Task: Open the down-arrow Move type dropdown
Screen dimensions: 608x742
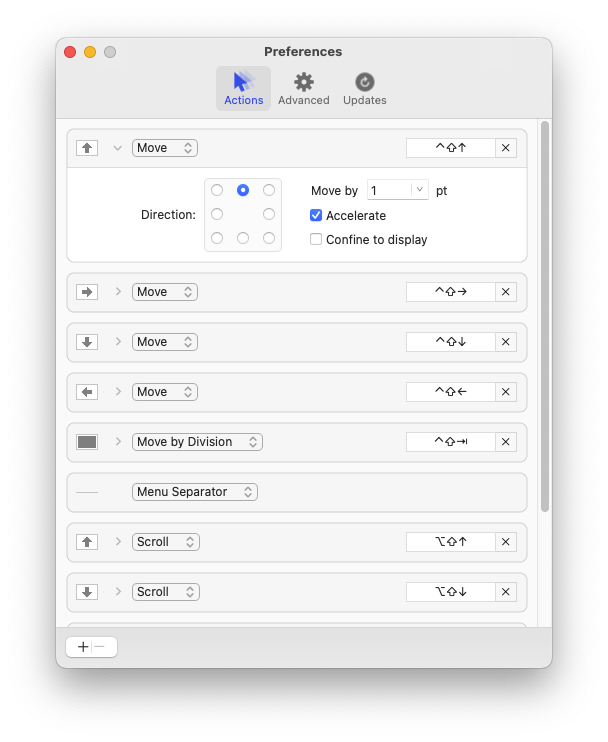Action: pos(165,342)
